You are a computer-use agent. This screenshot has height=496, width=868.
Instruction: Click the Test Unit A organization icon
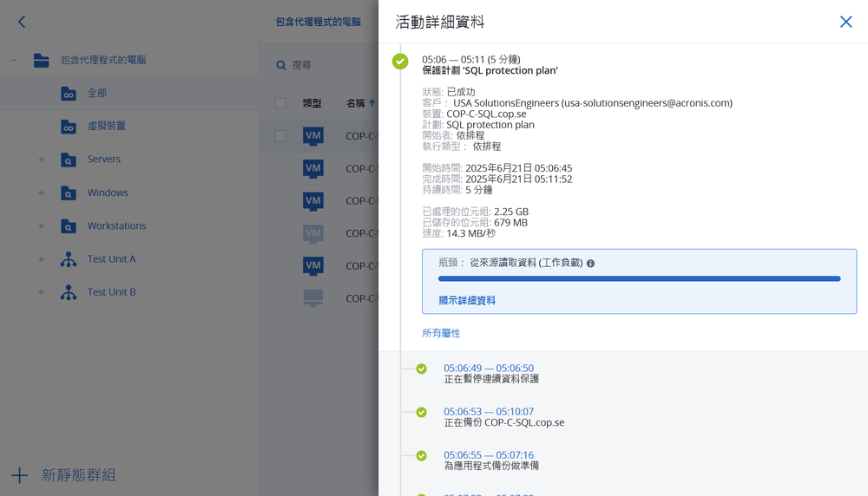tap(69, 259)
